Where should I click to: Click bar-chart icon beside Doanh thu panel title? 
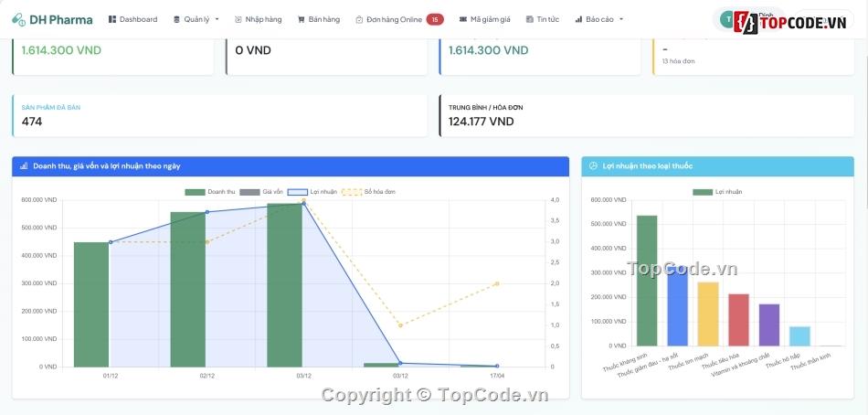pos(24,165)
